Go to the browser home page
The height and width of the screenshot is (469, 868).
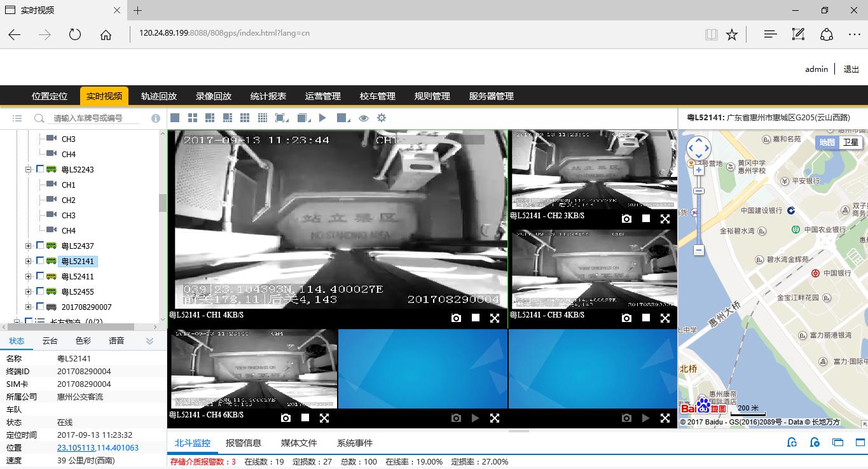[x=106, y=34]
